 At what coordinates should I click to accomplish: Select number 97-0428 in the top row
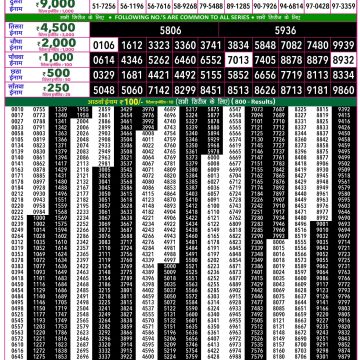pos(317,6)
